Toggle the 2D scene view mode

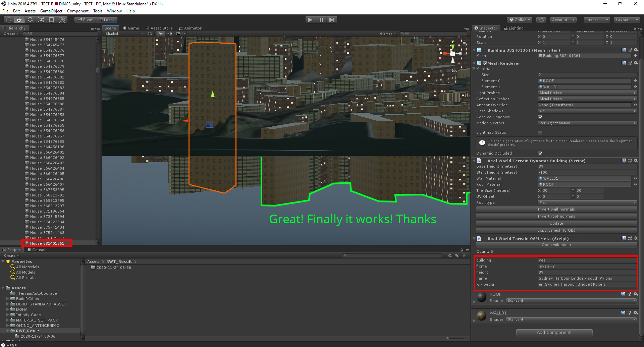coord(150,34)
